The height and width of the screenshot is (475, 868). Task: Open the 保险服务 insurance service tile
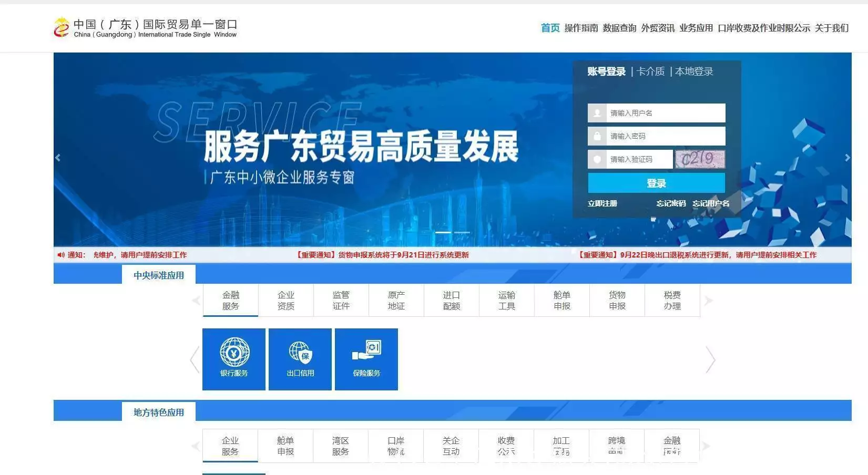pos(366,359)
